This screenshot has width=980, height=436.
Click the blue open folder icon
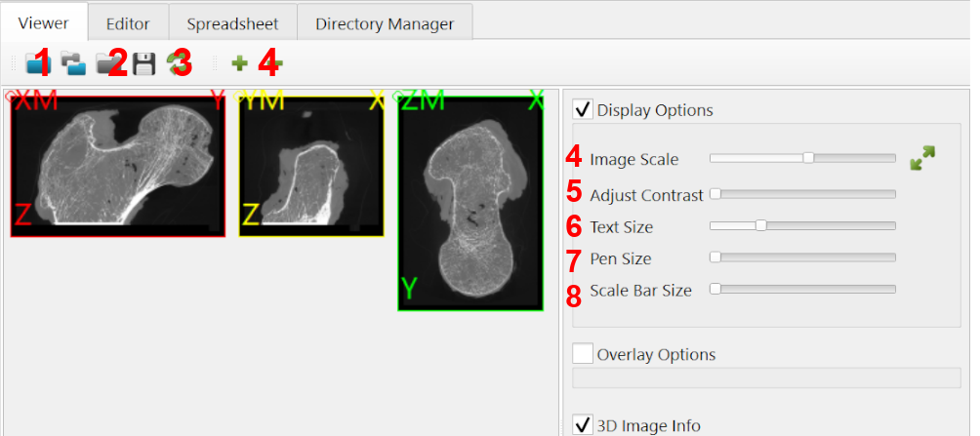37,63
